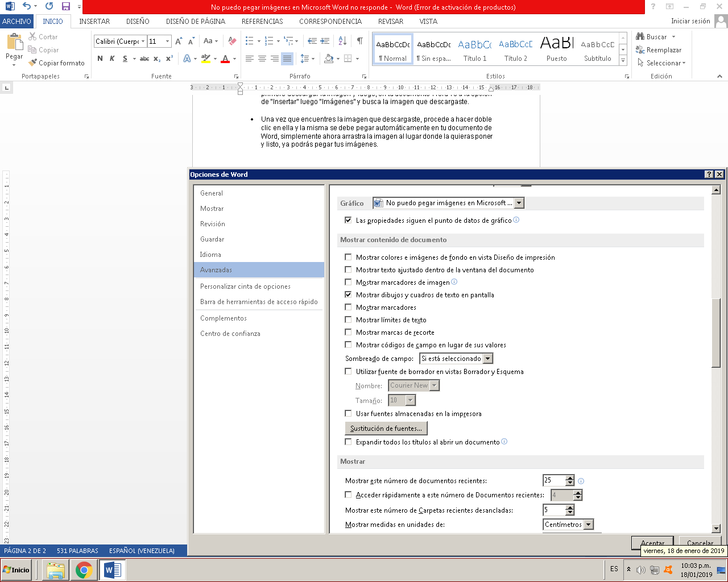Open the Gráfico document dropdown
The image size is (728, 582).
tap(519, 203)
